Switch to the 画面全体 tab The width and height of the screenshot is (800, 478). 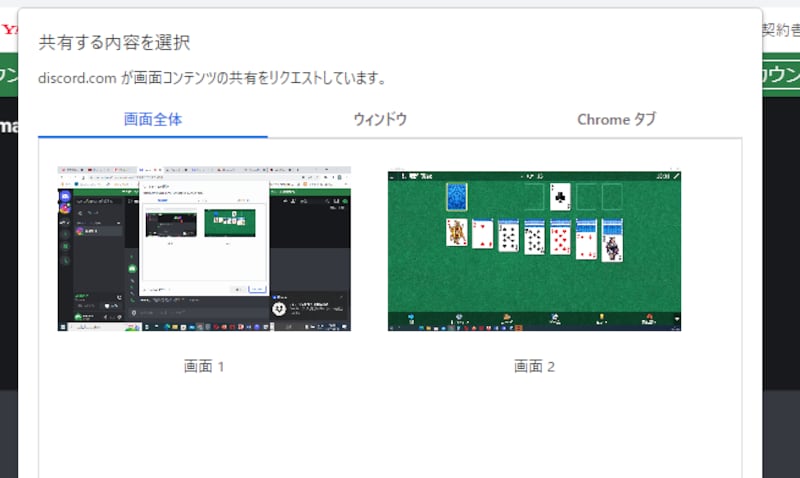[x=153, y=119]
